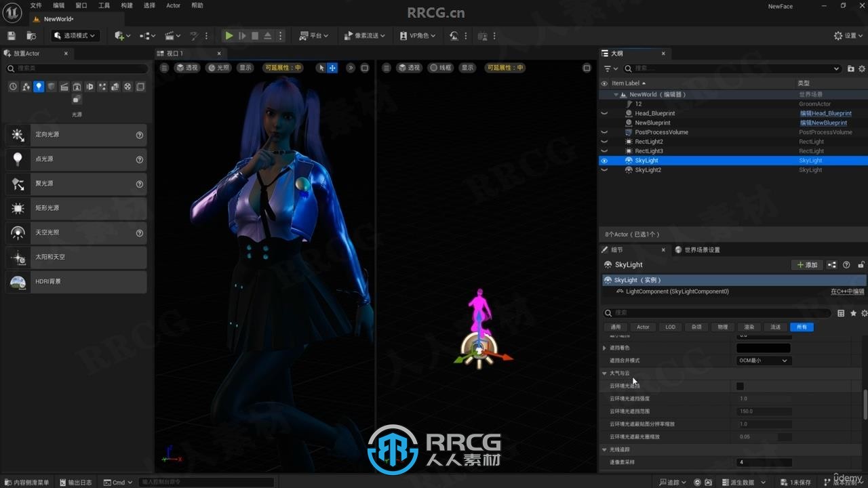Open the 平台 platforms dropdown
The width and height of the screenshot is (868, 488).
click(313, 36)
